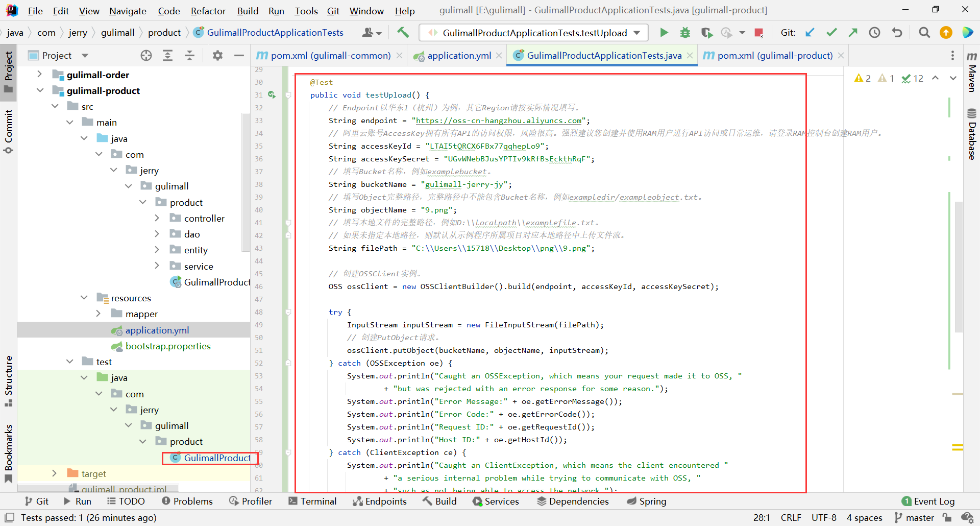Expand the controller package folder
This screenshot has width=980, height=526.
pos(157,218)
